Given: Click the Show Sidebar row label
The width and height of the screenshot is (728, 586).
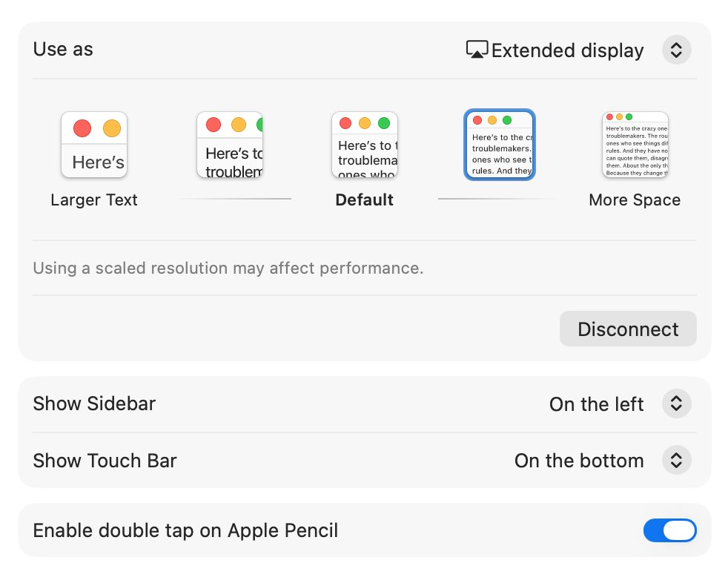Looking at the screenshot, I should [x=94, y=404].
